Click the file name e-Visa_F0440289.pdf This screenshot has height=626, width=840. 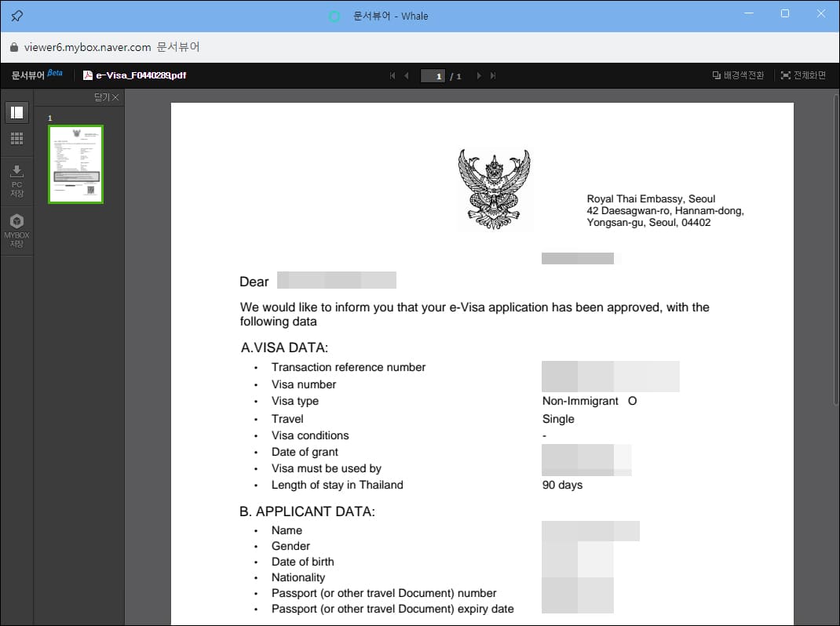(141, 75)
